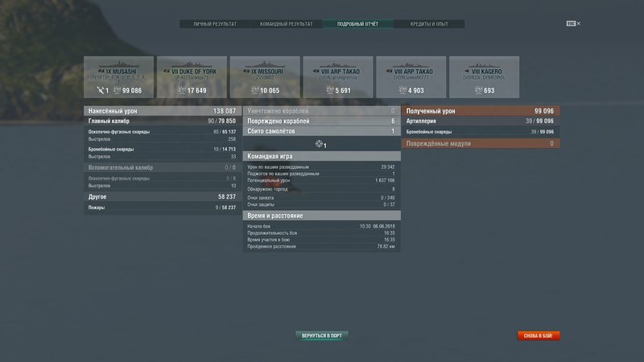Click the damage icon beside 10 065
This screenshot has height=362, width=644.
[x=254, y=90]
